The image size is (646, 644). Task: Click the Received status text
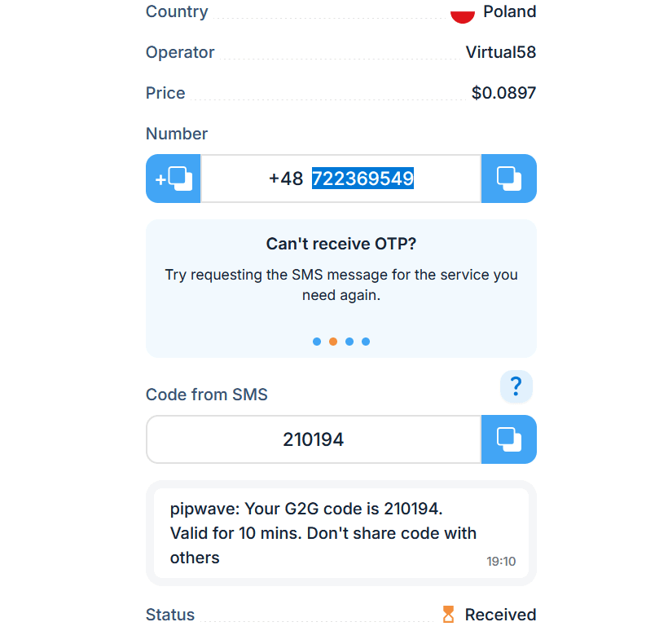(500, 615)
